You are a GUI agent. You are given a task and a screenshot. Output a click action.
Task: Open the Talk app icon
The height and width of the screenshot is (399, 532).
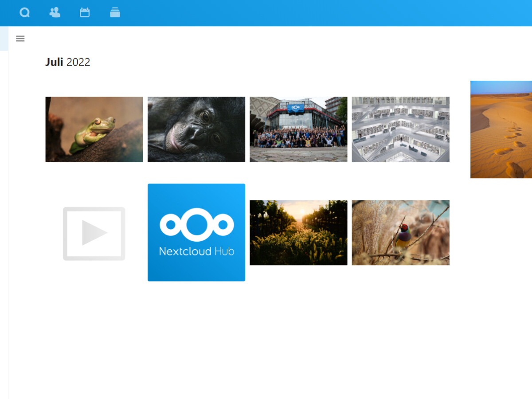24,12
